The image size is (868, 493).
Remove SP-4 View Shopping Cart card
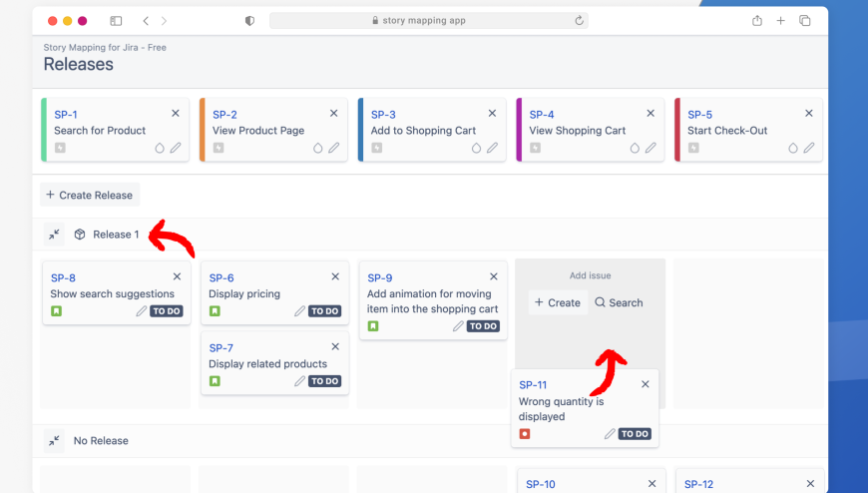tap(651, 113)
